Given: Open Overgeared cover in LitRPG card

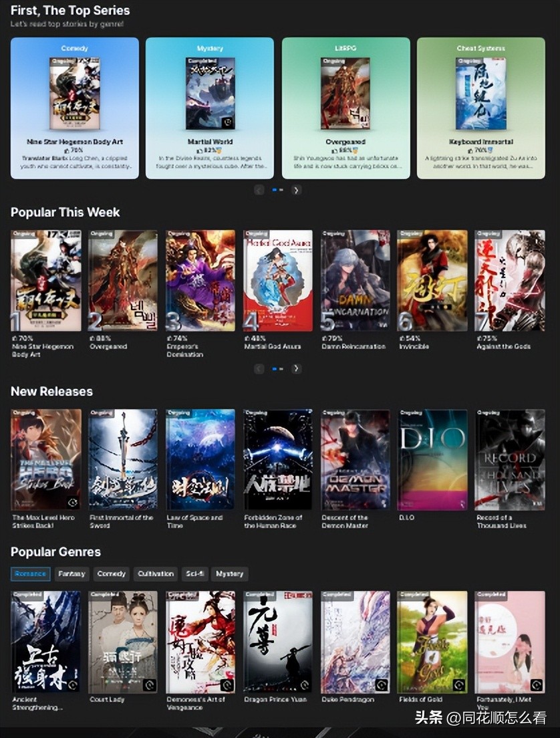Looking at the screenshot, I should point(345,93).
